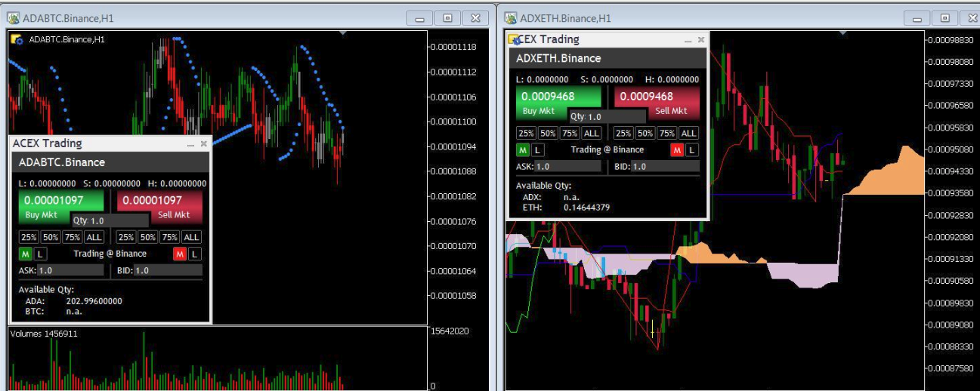Viewport: 980px width, 391px height.
Task: Toggle L limit mode beside red M, ADXETH panel
Action: pos(693,149)
